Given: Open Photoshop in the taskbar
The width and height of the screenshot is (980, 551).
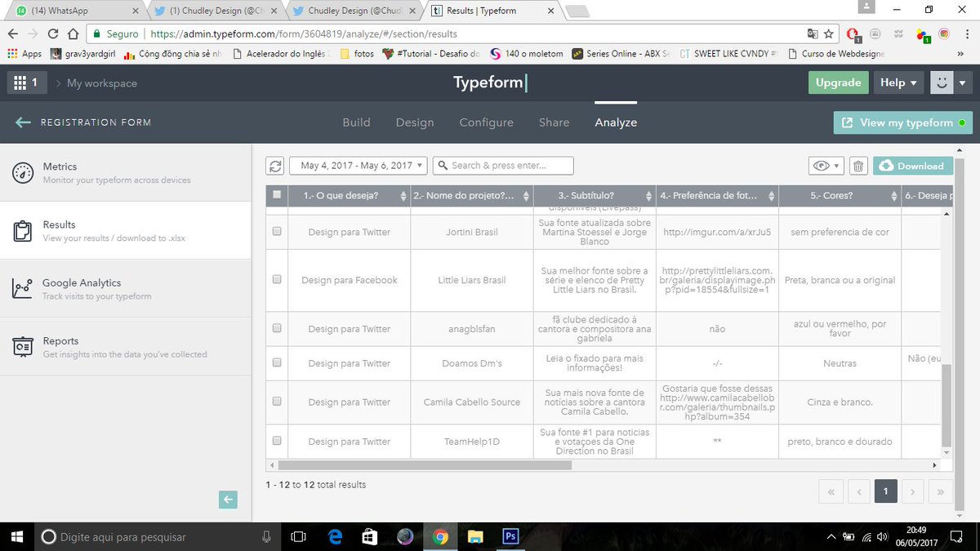Looking at the screenshot, I should click(510, 536).
